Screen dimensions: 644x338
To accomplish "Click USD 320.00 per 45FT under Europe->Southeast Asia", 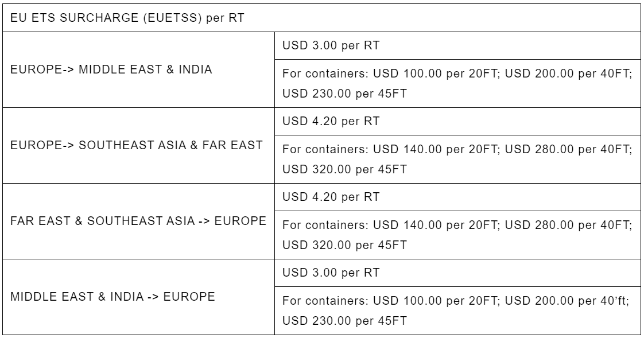I will tap(344, 169).
